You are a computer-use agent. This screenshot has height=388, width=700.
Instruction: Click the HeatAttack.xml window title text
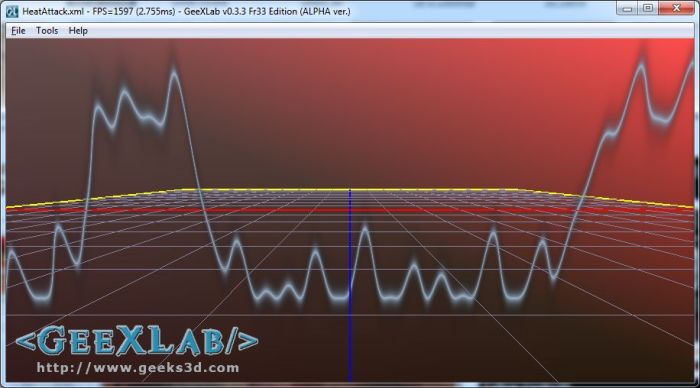187,12
